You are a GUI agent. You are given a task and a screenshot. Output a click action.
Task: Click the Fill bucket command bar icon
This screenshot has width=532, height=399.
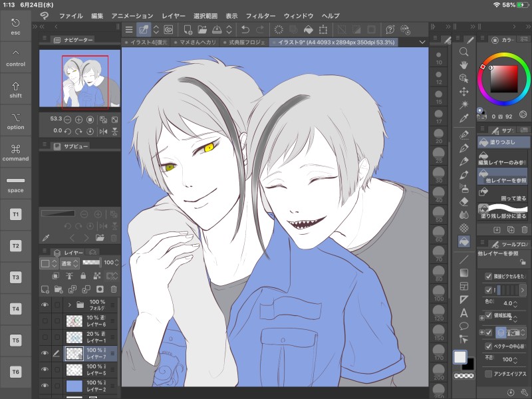pos(309,30)
